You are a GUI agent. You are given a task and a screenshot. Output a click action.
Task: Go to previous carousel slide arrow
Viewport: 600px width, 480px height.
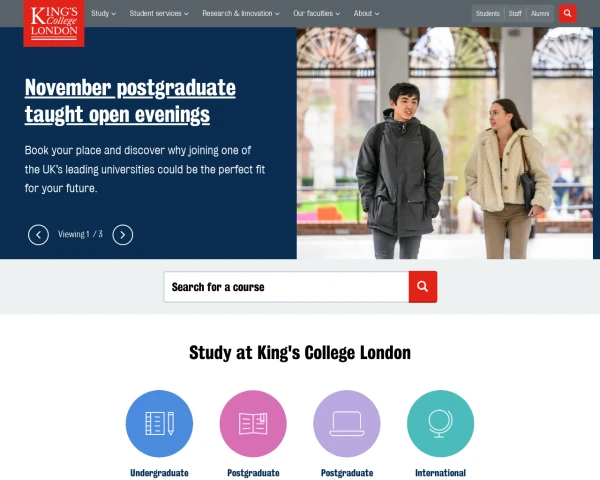click(38, 235)
